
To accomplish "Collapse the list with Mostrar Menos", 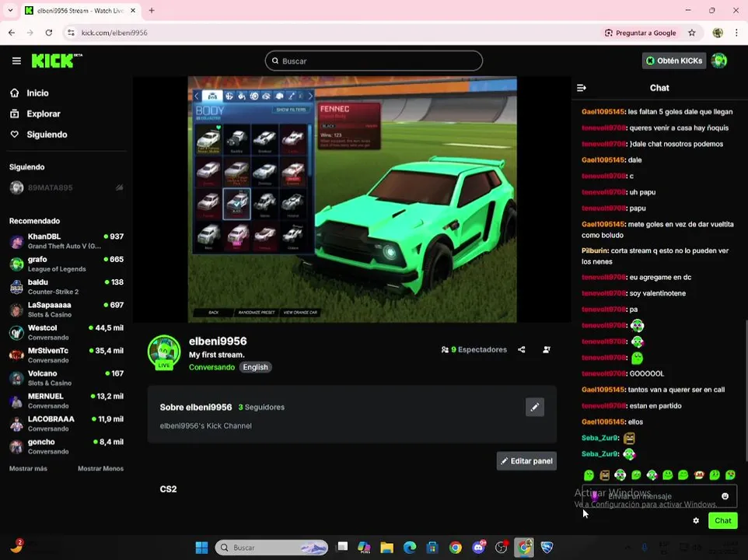I will [100, 468].
